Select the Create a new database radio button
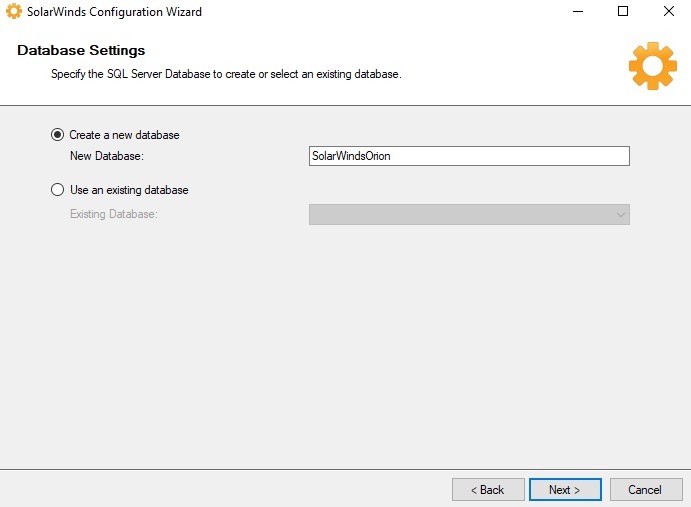The width and height of the screenshot is (691, 507). (x=57, y=135)
